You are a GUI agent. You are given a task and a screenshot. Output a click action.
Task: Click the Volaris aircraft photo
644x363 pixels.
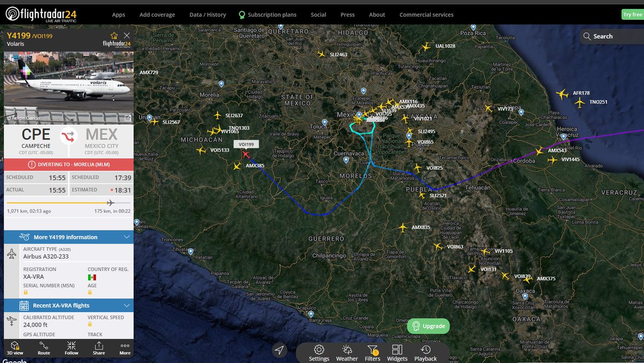coord(69,87)
